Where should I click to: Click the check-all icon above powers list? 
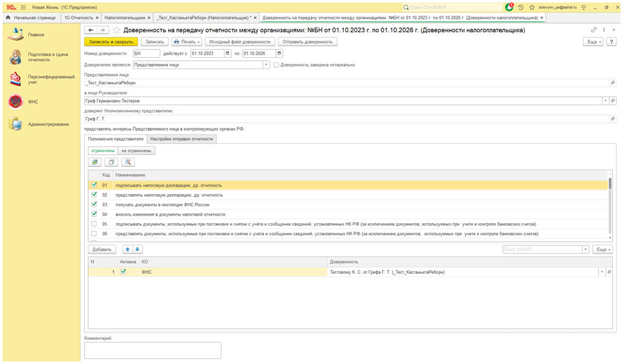[x=95, y=162]
